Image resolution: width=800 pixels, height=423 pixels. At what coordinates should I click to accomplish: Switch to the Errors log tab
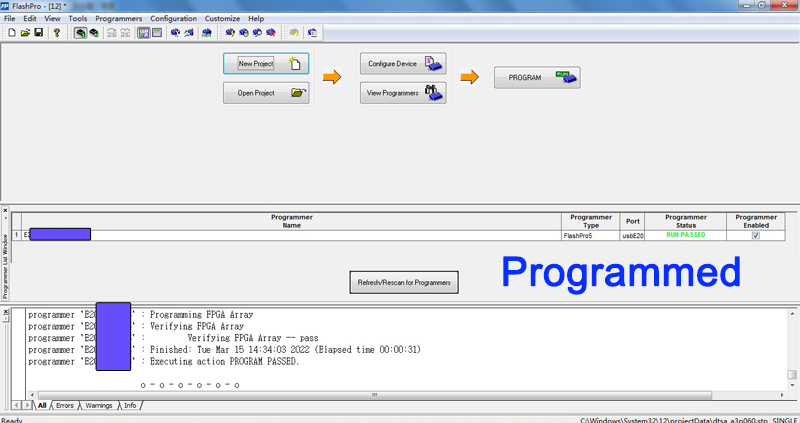click(64, 405)
